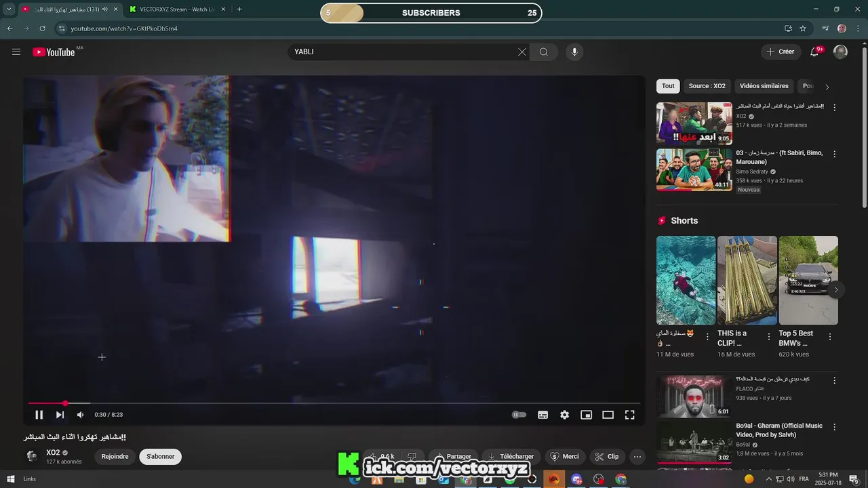Open options for the FLACO video
This screenshot has width=868, height=488.
point(834,381)
